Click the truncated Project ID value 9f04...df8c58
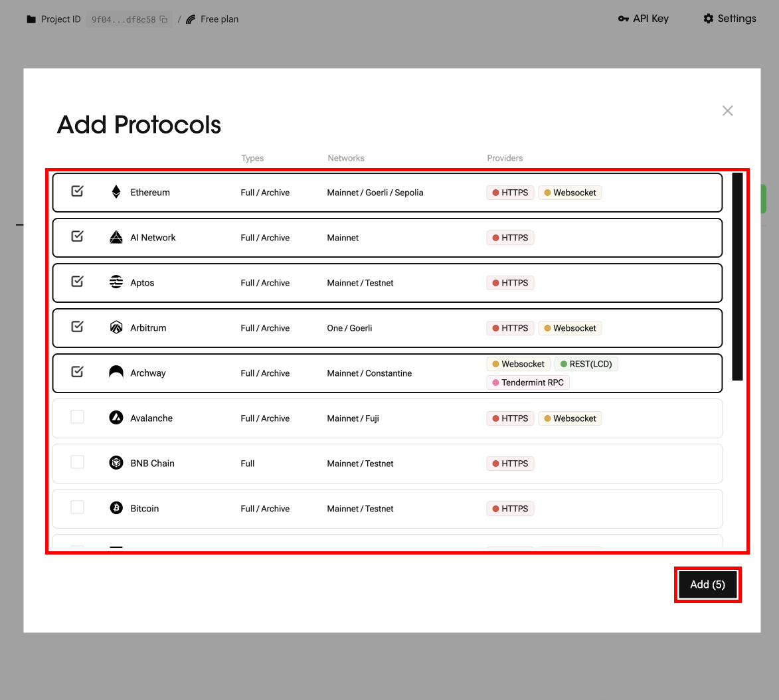 (124, 20)
